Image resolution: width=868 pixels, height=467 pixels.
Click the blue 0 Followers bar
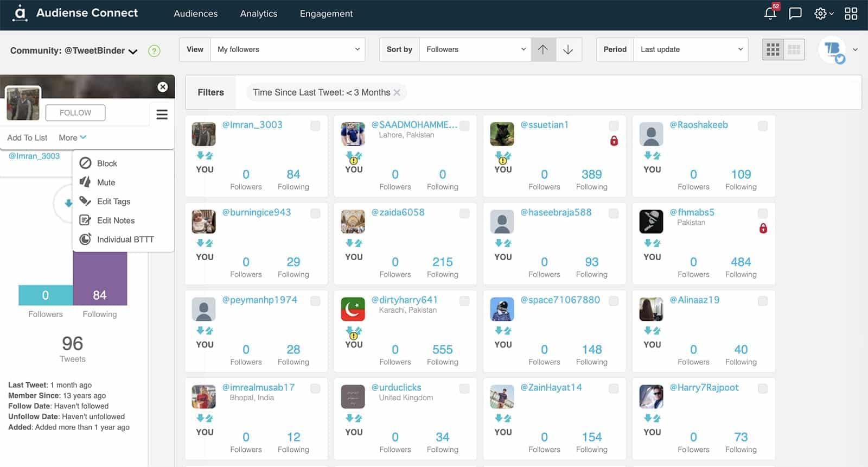46,295
